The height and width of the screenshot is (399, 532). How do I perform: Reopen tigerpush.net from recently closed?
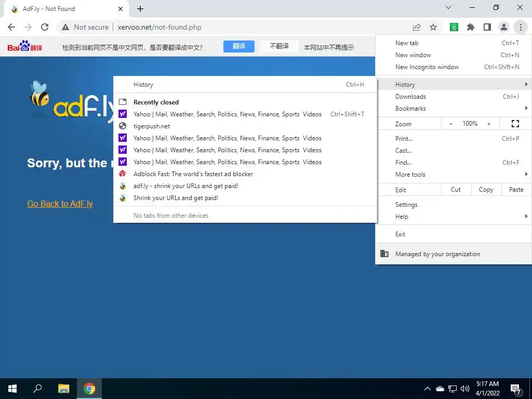coord(245,126)
